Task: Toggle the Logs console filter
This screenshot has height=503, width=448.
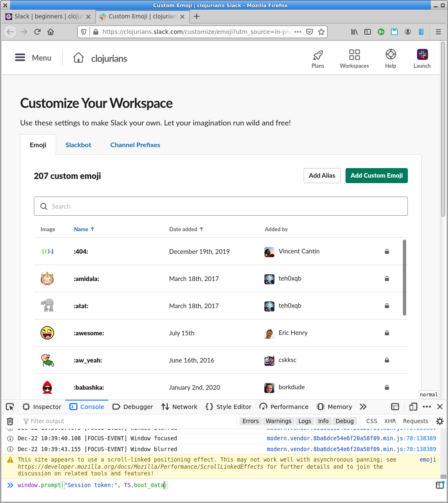Action: click(305, 421)
